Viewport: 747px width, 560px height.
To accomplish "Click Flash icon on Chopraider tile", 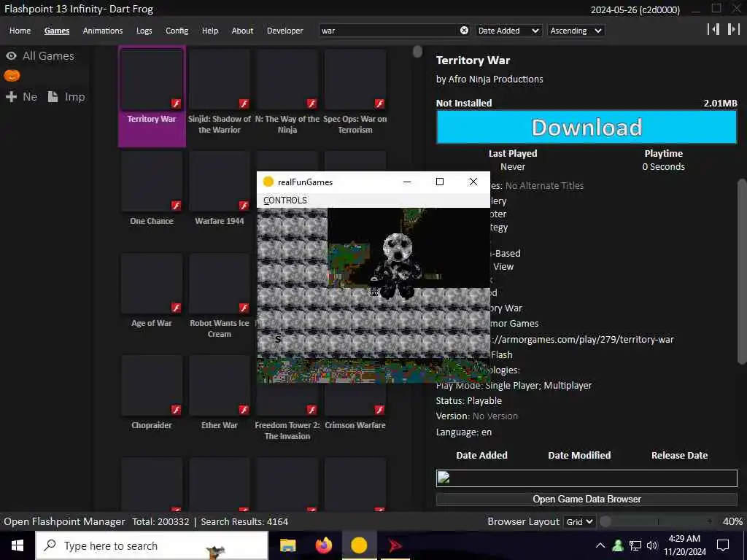I will (177, 410).
